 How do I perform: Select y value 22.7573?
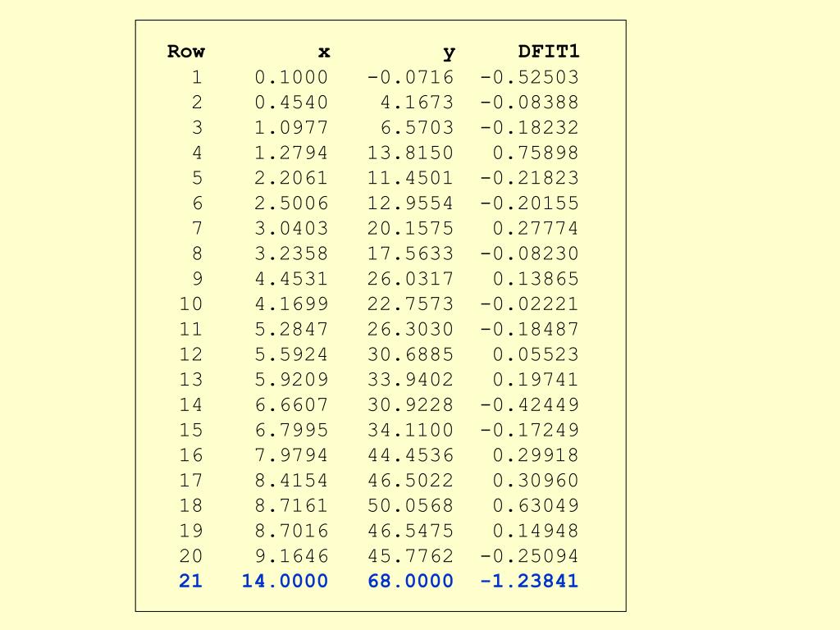410,304
